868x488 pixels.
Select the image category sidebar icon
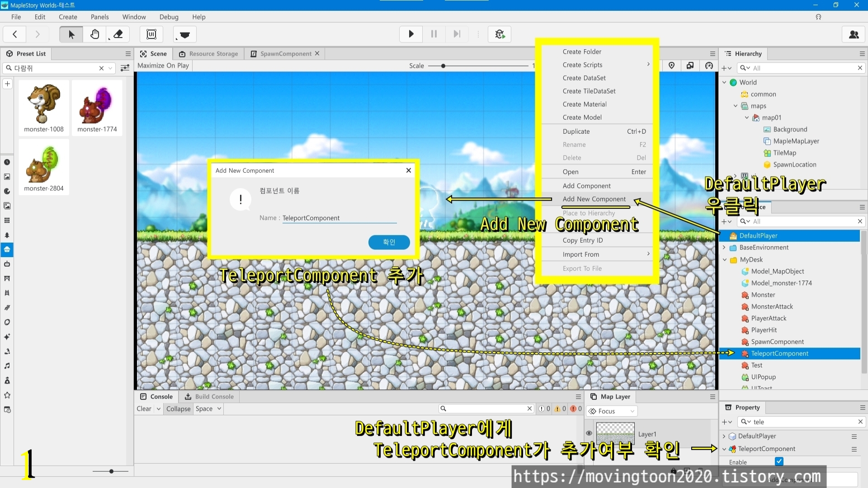[x=7, y=177]
